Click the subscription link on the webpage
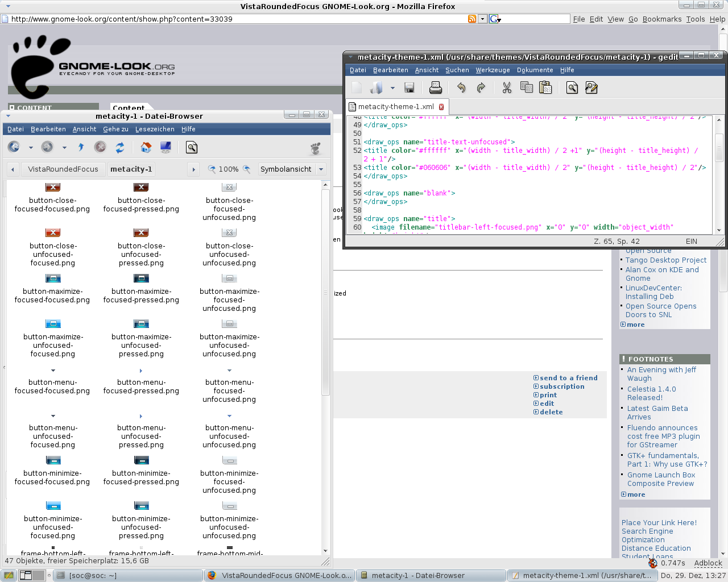 coord(562,386)
